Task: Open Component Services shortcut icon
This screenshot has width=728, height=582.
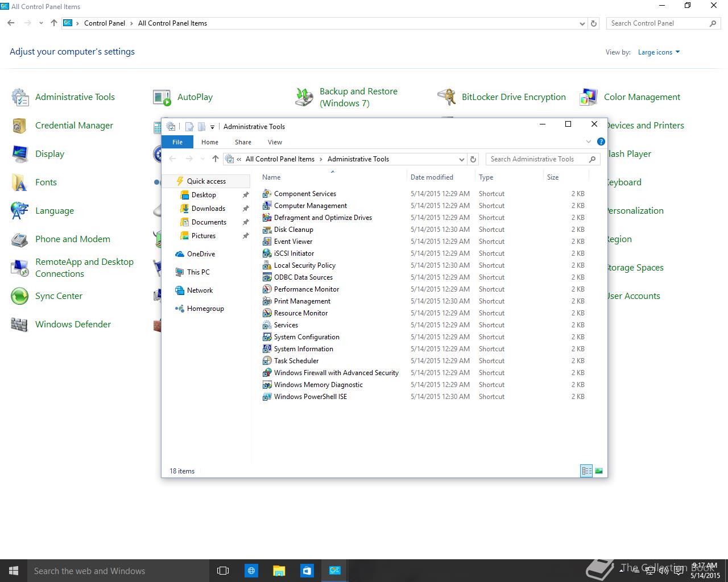Action: pos(267,194)
